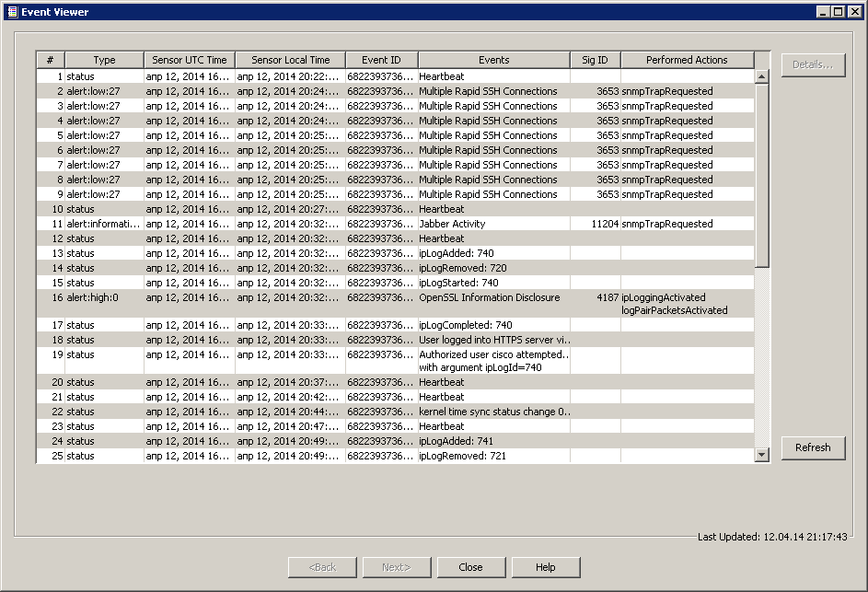Click the <Back navigation button

click(322, 567)
